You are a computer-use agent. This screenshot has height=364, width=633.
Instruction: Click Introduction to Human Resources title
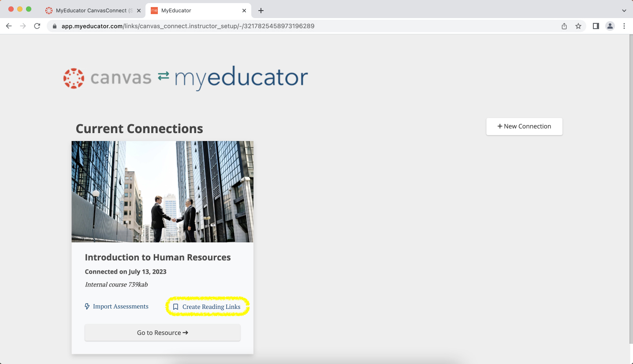[158, 257]
